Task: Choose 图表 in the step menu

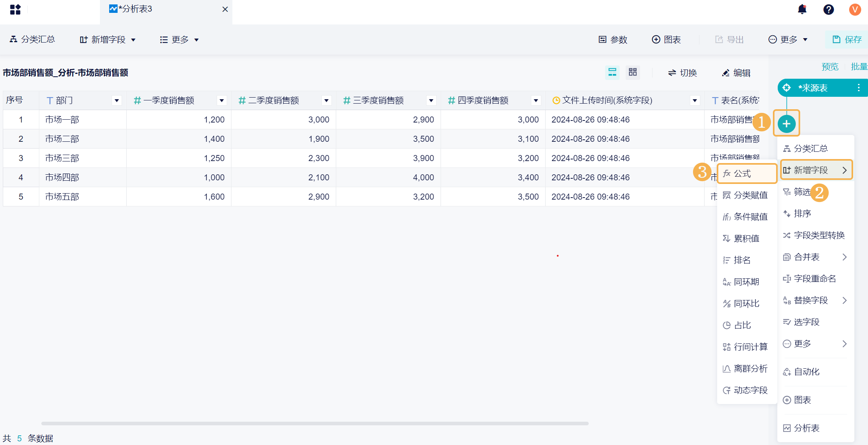Action: pyautogui.click(x=815, y=400)
